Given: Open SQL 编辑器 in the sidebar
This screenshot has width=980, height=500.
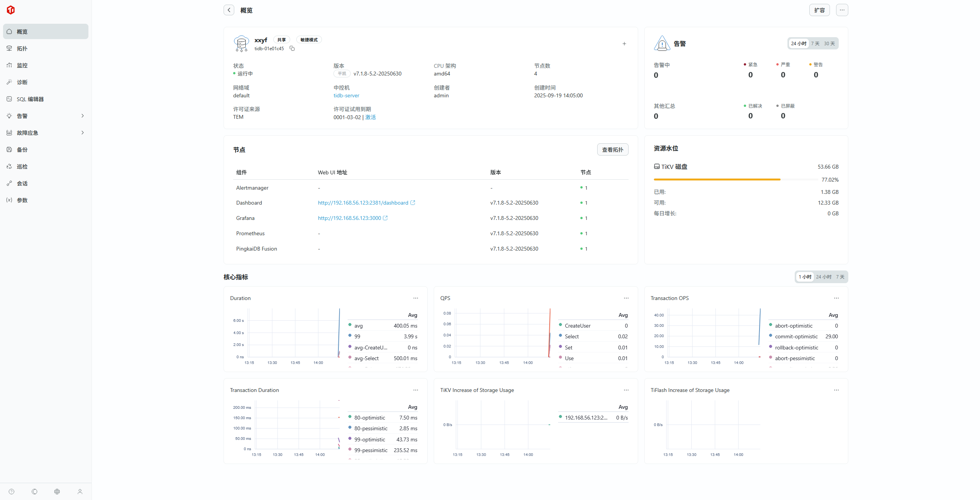Looking at the screenshot, I should (30, 99).
